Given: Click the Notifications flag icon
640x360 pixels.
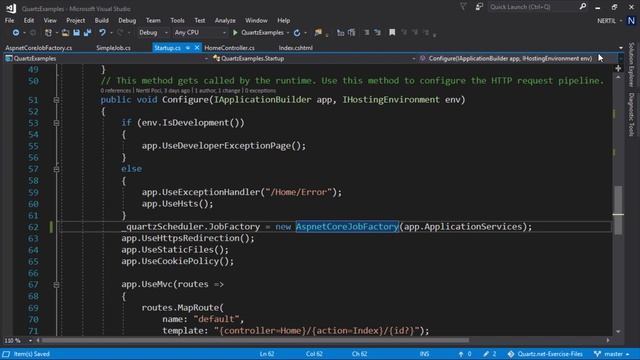Looking at the screenshot, I should click(463, 7).
